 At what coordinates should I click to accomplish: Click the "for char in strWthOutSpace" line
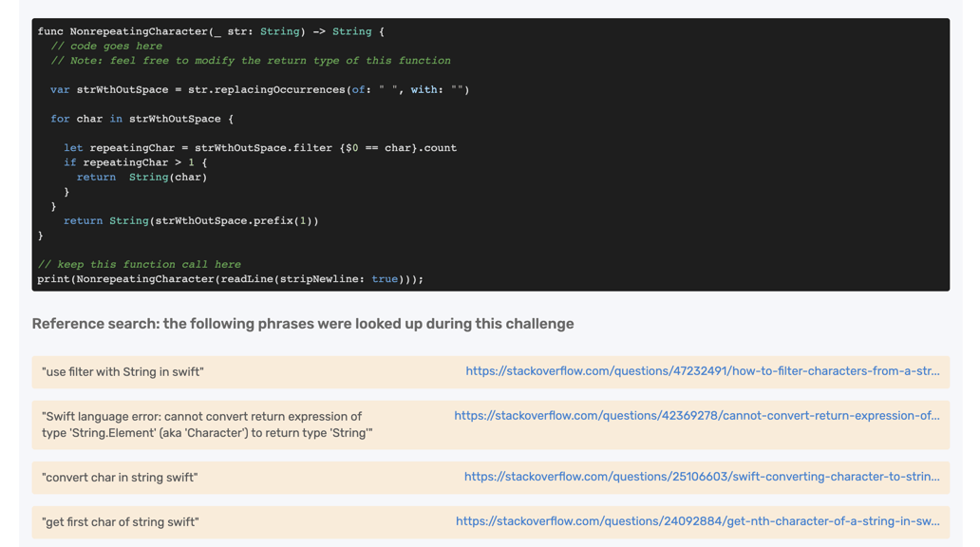(x=141, y=119)
